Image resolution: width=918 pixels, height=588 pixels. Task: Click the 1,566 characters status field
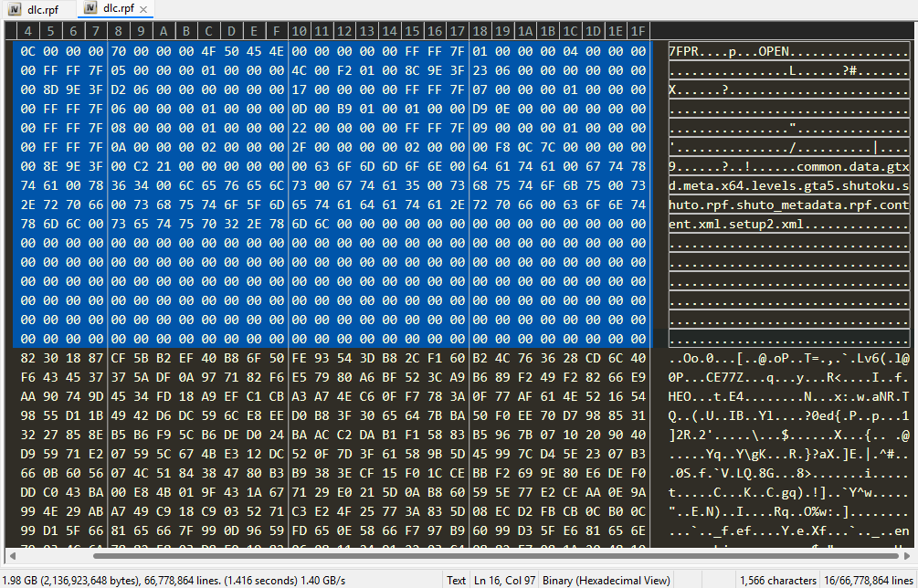point(778,581)
